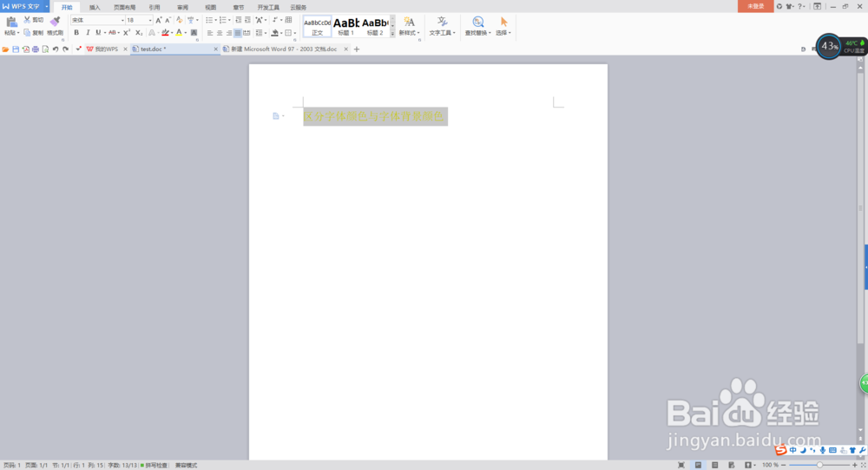Click decrease indent icon
Image resolution: width=868 pixels, height=470 pixels.
coord(238,20)
